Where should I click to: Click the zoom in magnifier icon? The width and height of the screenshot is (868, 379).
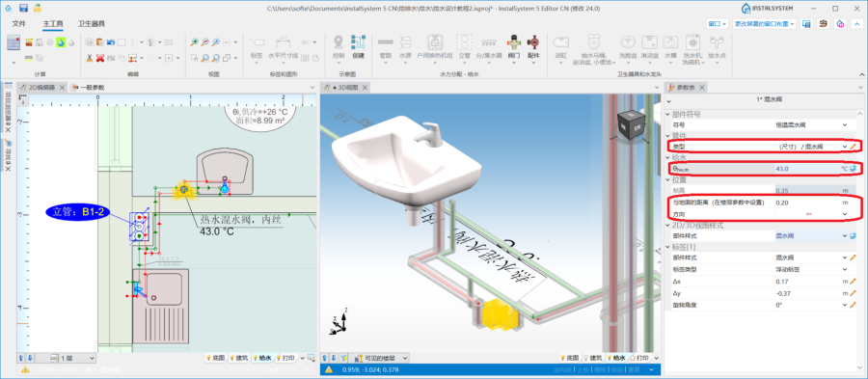tap(194, 42)
